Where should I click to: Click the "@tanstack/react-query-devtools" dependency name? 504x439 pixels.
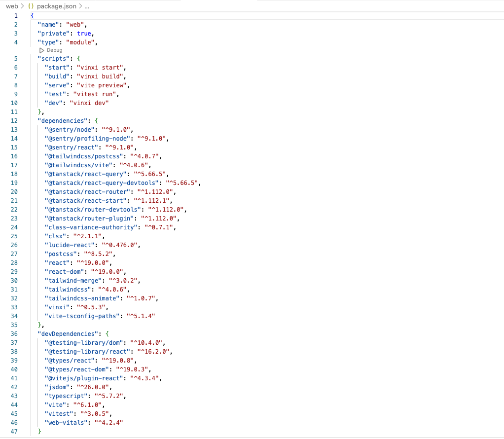tap(102, 183)
